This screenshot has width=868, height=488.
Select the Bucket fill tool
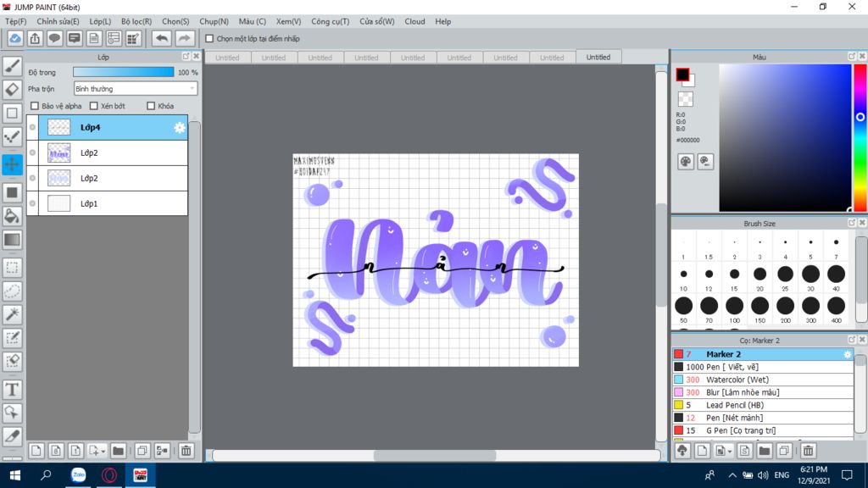pos(12,216)
